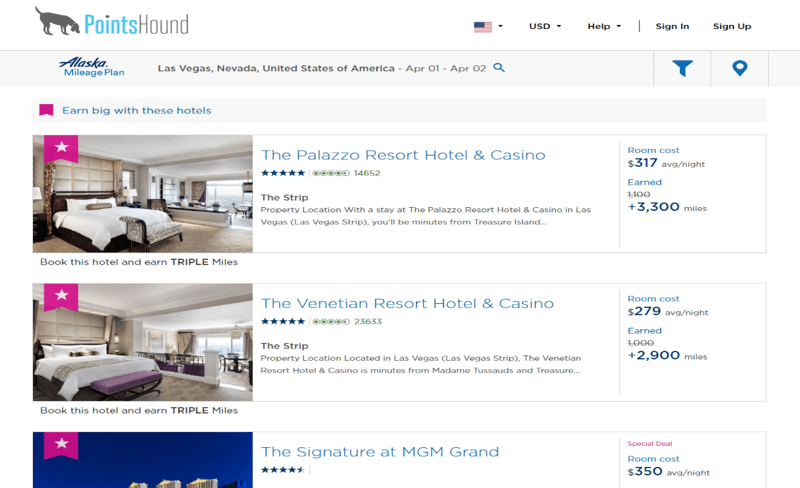Open The Signature at MGM Grand listing
This screenshot has width=800, height=488.
380,452
